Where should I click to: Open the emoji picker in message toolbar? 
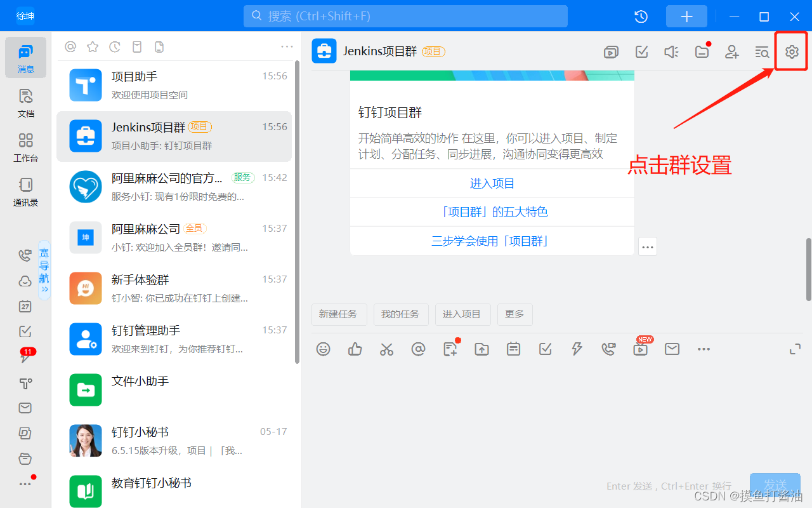pyautogui.click(x=324, y=349)
